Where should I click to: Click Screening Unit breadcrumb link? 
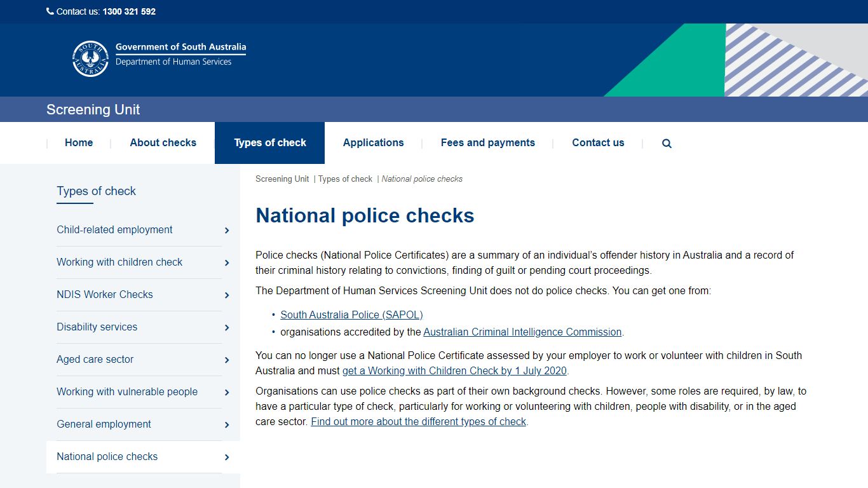pos(282,179)
